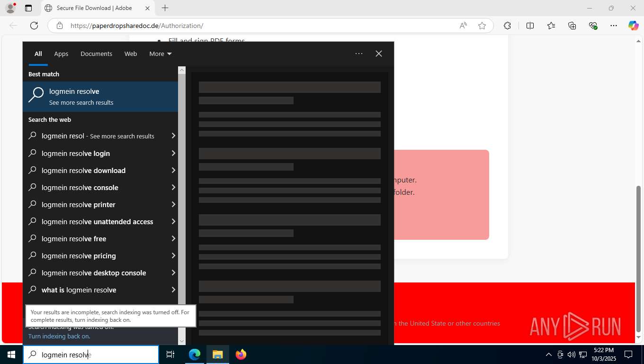Click the Read aloud icon
The image size is (644, 364).
(x=463, y=26)
